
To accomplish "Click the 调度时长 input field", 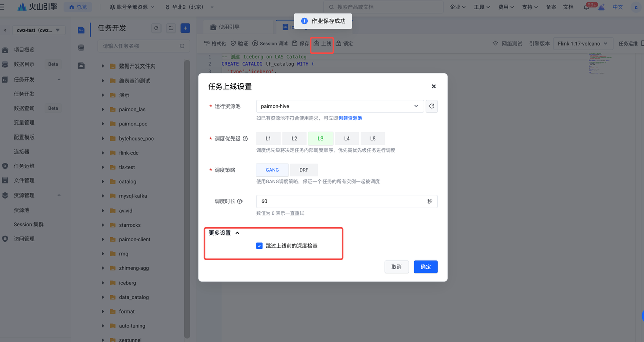I will coord(347,201).
